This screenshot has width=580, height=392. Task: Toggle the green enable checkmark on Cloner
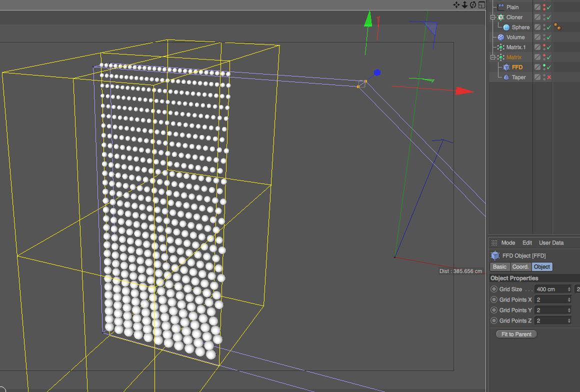(549, 17)
